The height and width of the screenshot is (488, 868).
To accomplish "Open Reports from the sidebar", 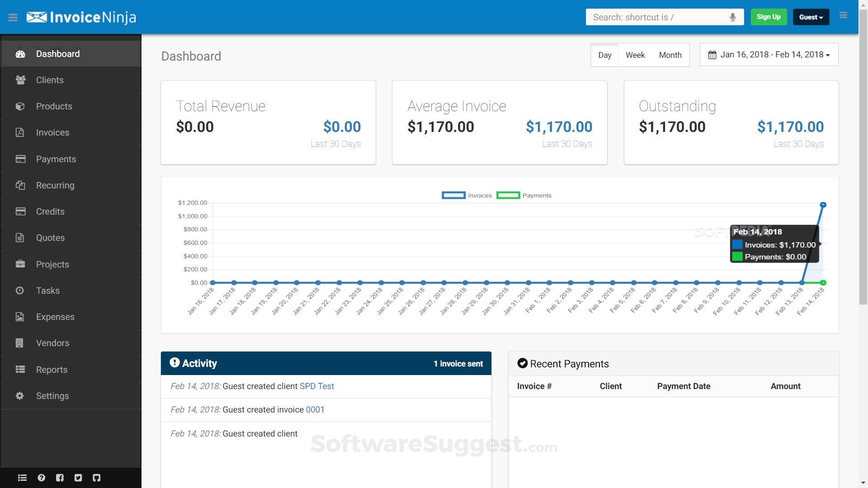I will click(52, 370).
